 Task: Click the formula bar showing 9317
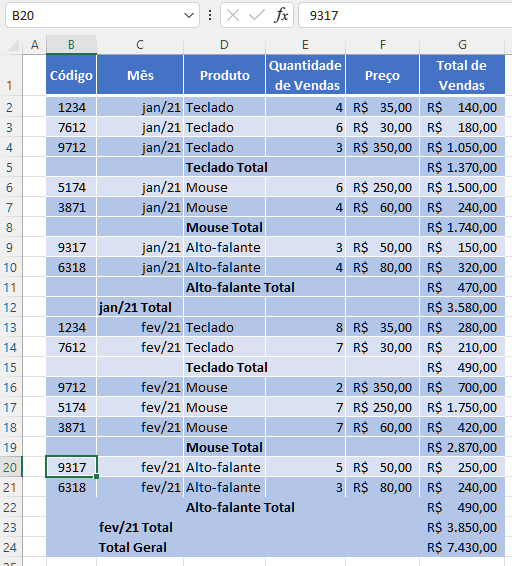pyautogui.click(x=405, y=15)
